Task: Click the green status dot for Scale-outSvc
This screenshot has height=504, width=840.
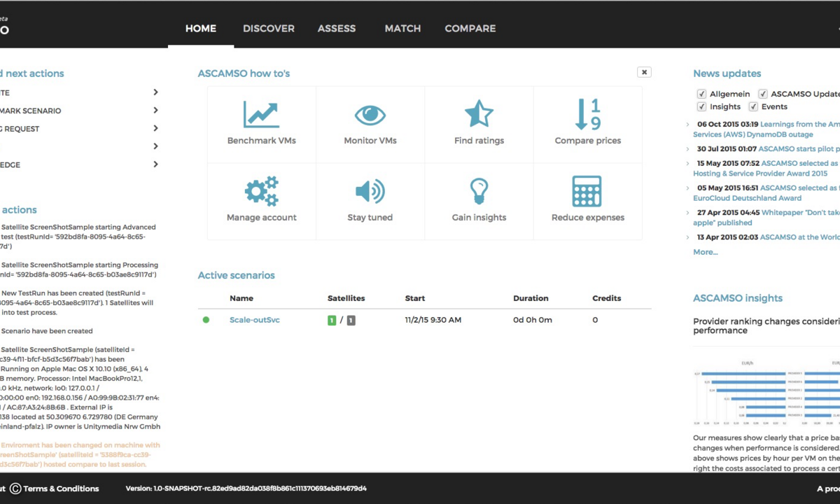Action: [206, 320]
